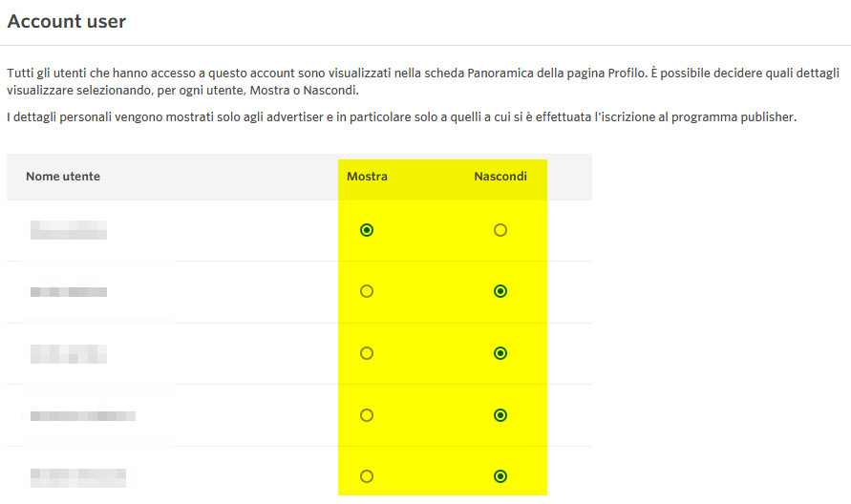Select the third row's blurred username

68,353
